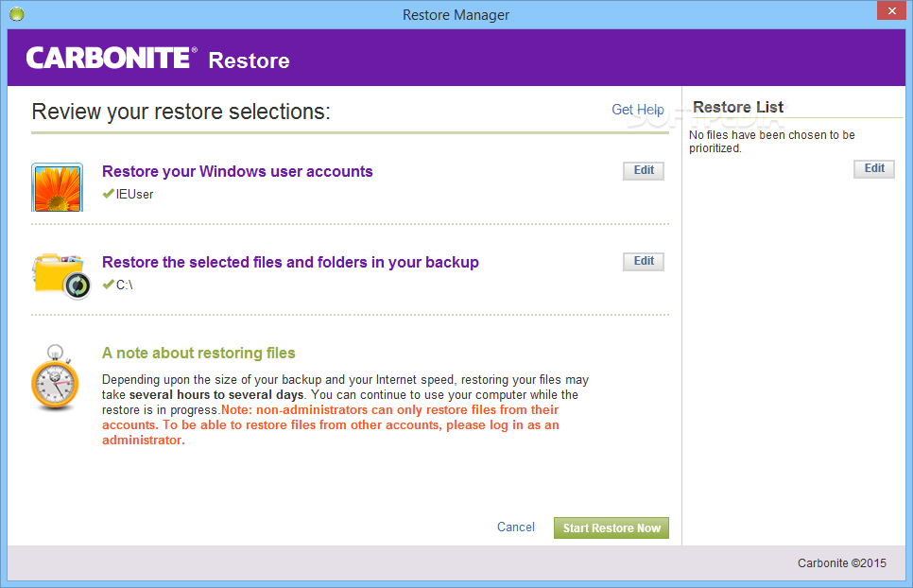Click the 'Restore List' panel title

(738, 107)
